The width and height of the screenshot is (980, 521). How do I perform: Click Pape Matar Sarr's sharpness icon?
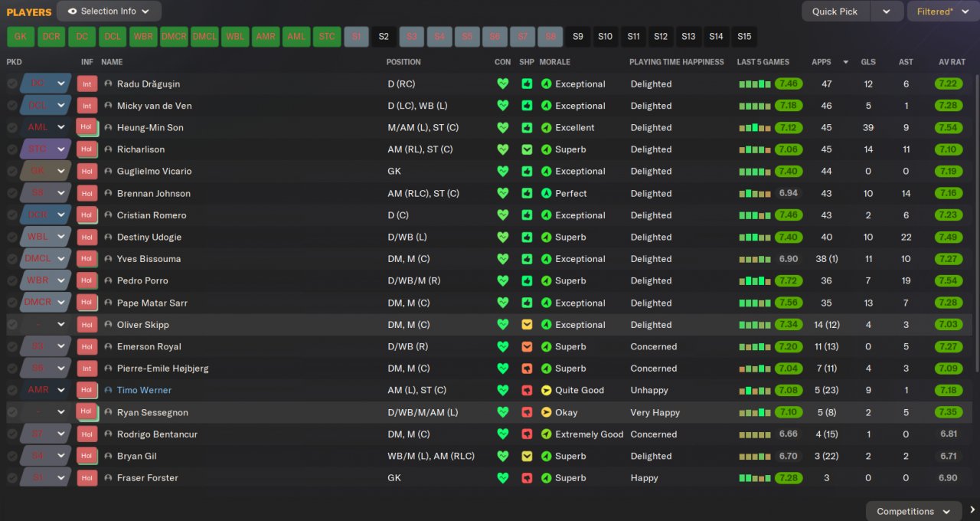[527, 303]
